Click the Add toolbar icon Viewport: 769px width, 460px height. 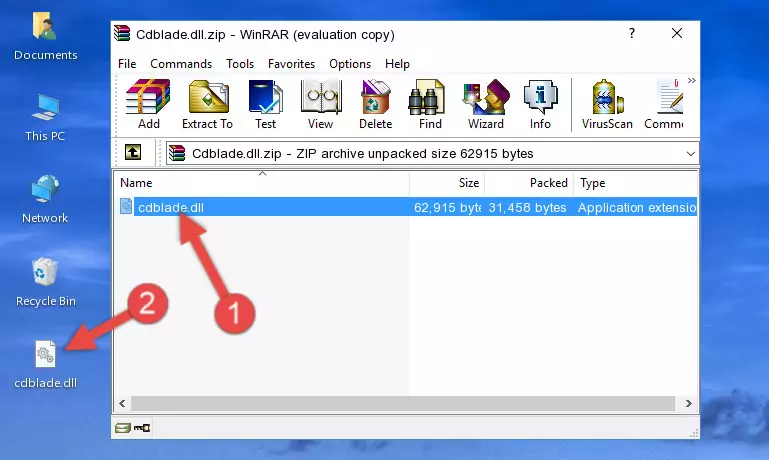click(x=148, y=104)
